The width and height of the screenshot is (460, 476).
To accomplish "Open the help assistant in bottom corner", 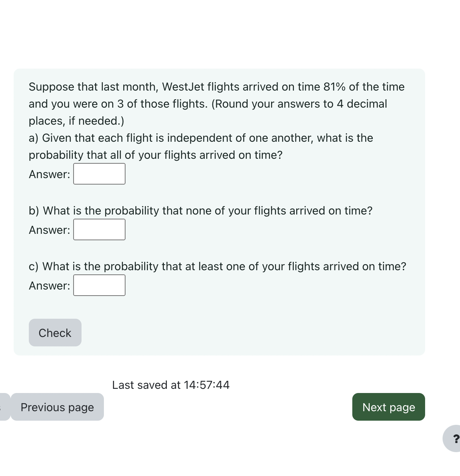I will point(455,438).
